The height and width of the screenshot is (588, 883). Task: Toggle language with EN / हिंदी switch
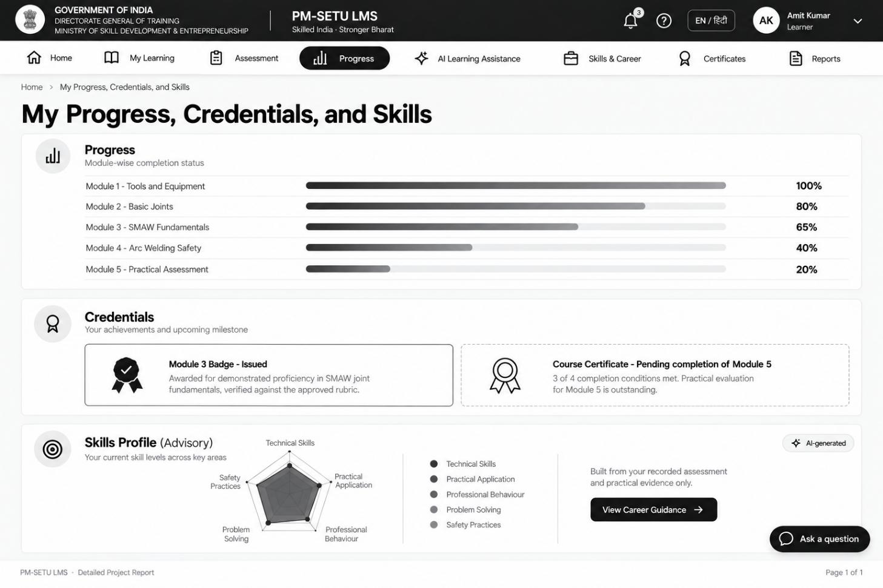click(x=711, y=21)
